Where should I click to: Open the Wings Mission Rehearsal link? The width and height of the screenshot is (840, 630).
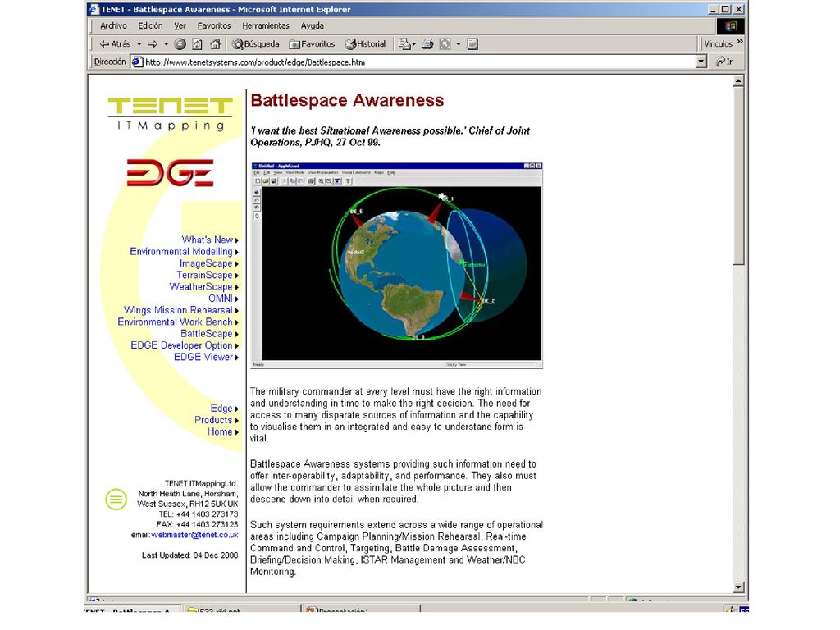[178, 310]
